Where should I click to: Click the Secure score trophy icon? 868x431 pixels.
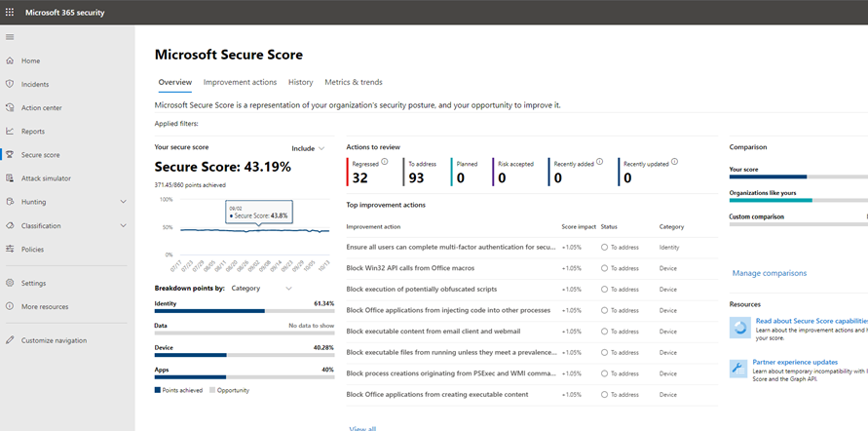pos(10,155)
